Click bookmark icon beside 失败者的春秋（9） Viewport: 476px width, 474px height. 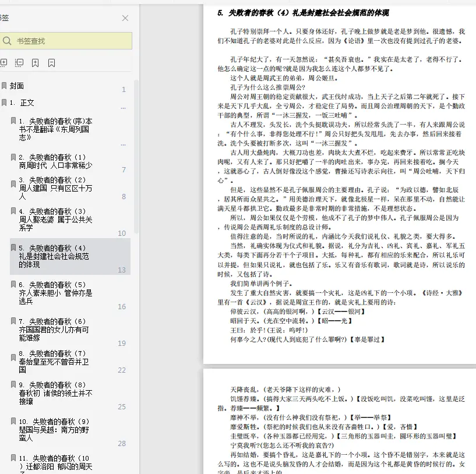(13, 421)
